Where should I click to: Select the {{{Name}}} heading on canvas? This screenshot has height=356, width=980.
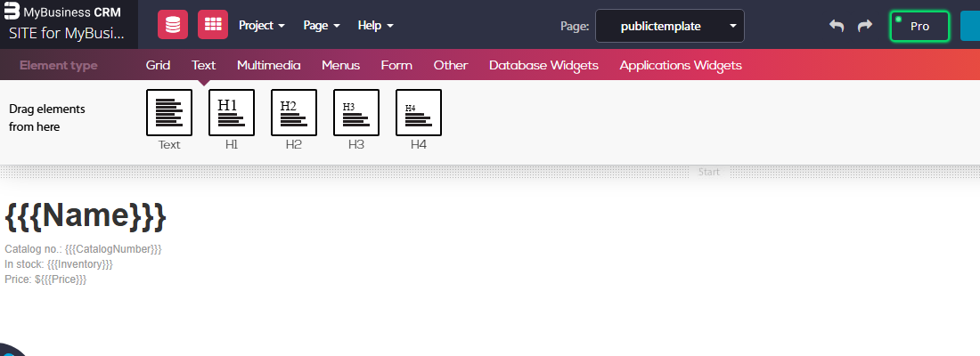pyautogui.click(x=86, y=216)
